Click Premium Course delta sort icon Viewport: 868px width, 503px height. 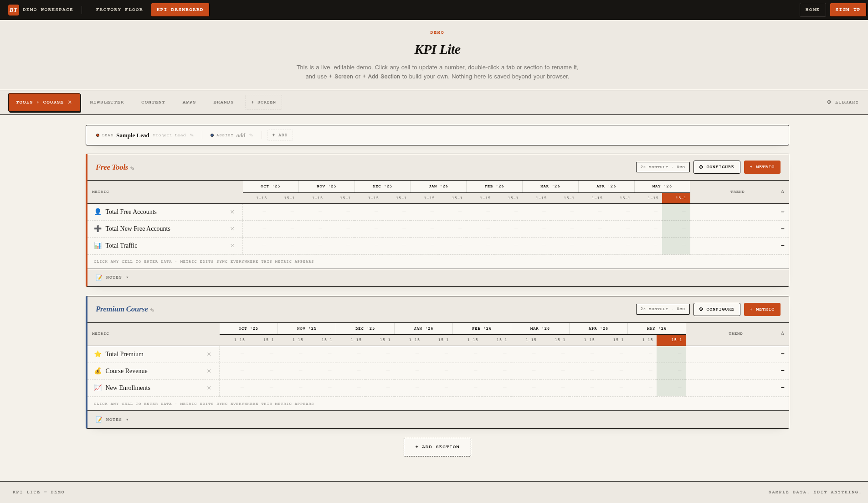(782, 333)
